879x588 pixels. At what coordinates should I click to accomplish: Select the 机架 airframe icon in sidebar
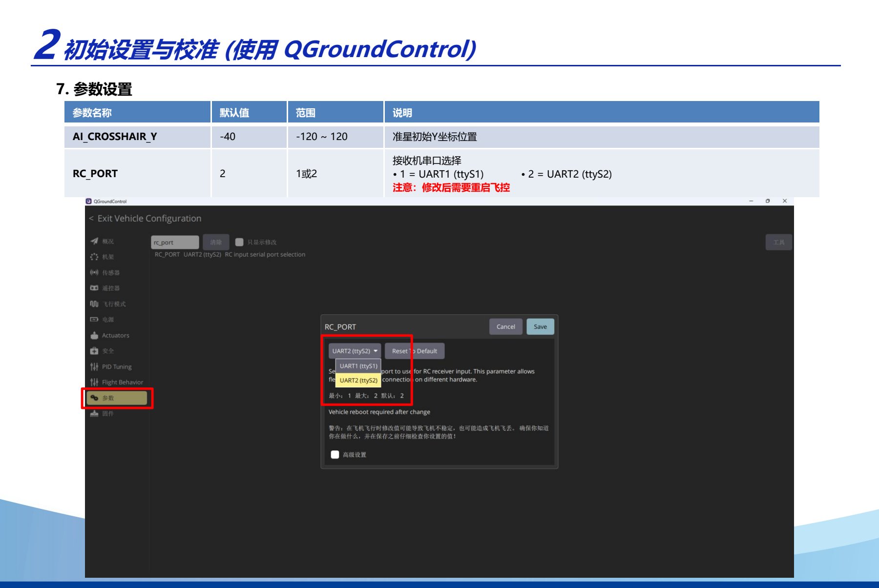tap(94, 257)
